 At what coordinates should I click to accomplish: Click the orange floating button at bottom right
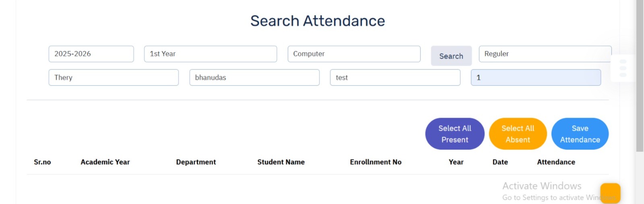pyautogui.click(x=610, y=193)
